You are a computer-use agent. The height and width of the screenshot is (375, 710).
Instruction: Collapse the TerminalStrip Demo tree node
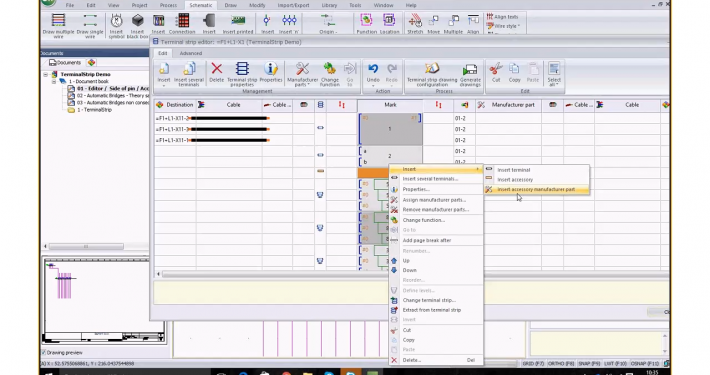[x=46, y=74]
